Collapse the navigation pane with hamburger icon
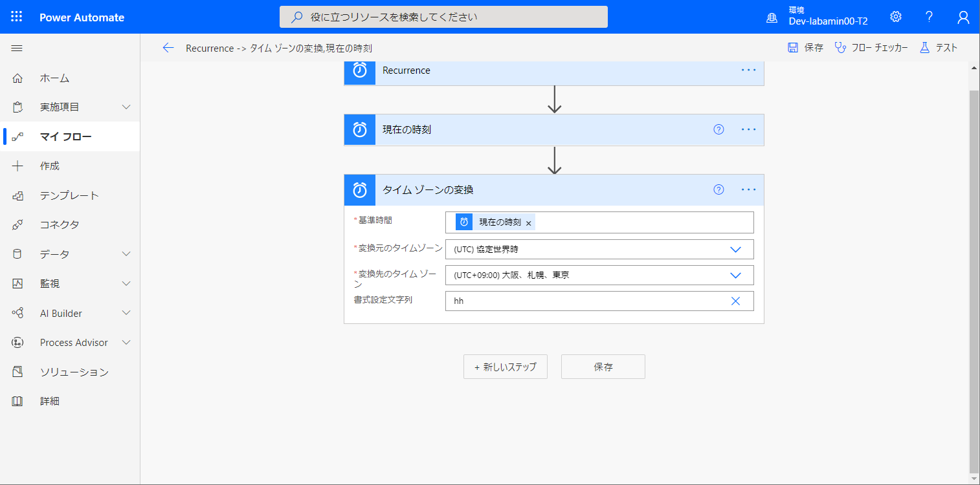The height and width of the screenshot is (485, 980). pos(17,47)
